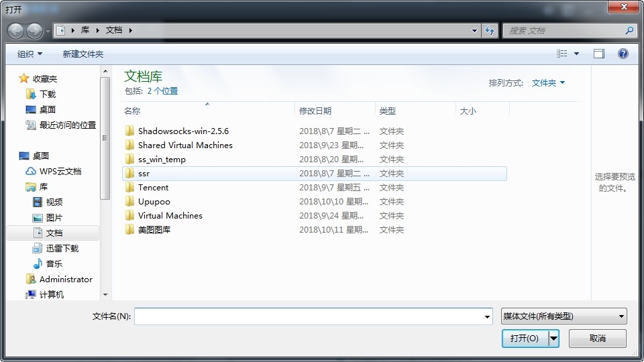The width and height of the screenshot is (644, 362).
Task: Select the Tencent folder
Action: click(315, 188)
